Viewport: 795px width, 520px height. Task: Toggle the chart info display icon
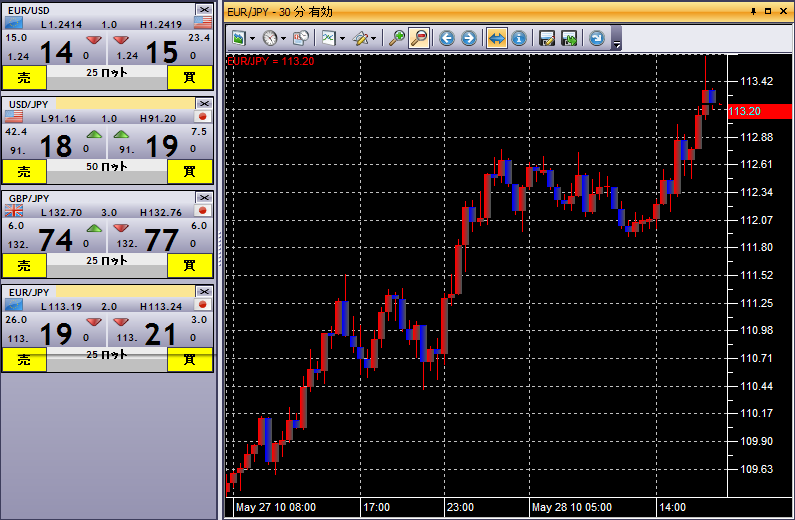pos(518,38)
